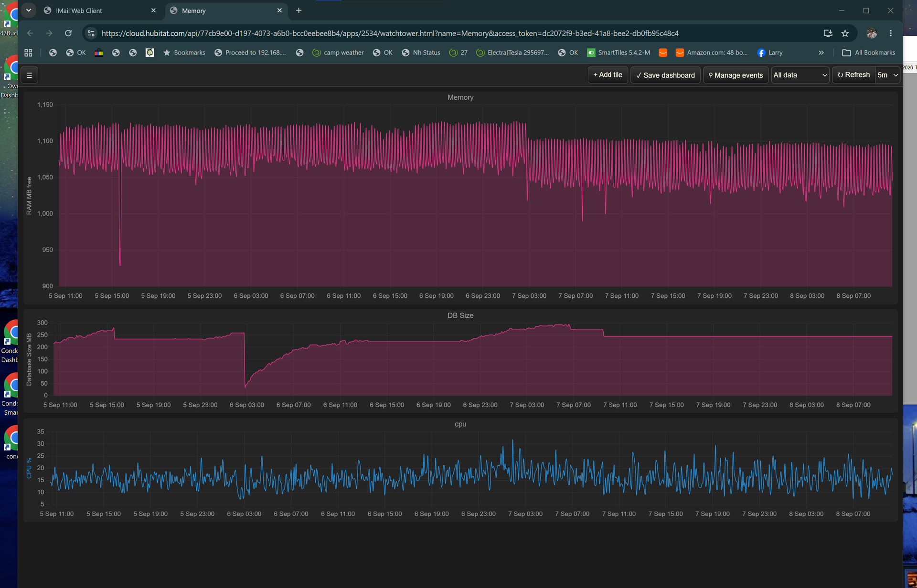Show more bookmarks with the double chevron
Image resolution: width=917 pixels, height=588 pixels.
pyautogui.click(x=821, y=52)
